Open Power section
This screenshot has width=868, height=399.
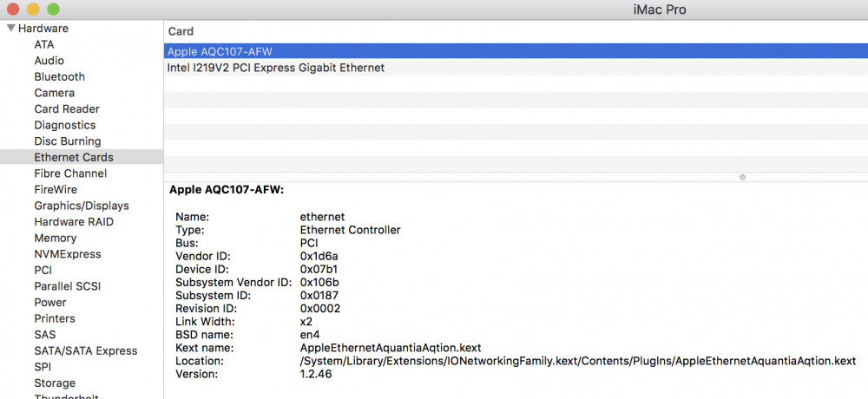pyautogui.click(x=50, y=302)
